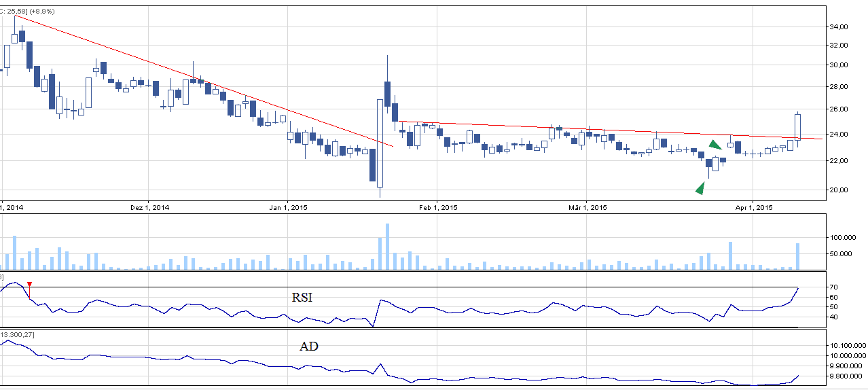Click the AD indicator label

point(308,347)
